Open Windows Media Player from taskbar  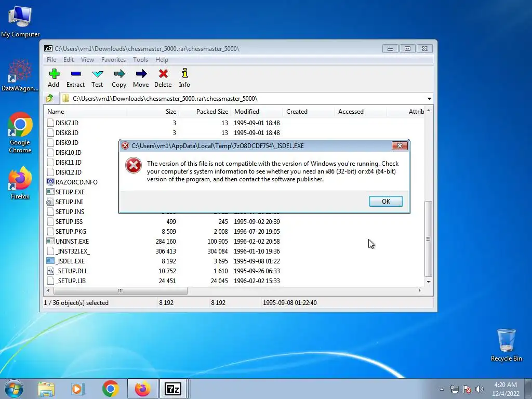pos(78,389)
